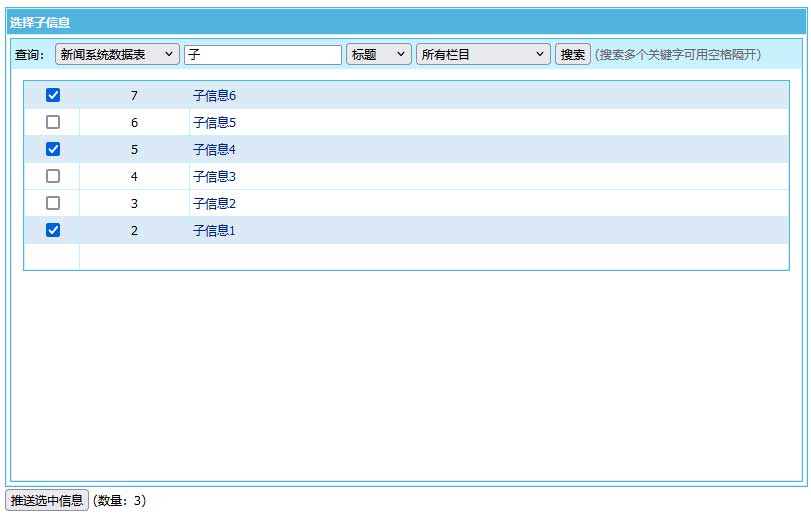Image resolution: width=811 pixels, height=531 pixels.
Task: Open the 子信息6 link
Action: [x=214, y=96]
